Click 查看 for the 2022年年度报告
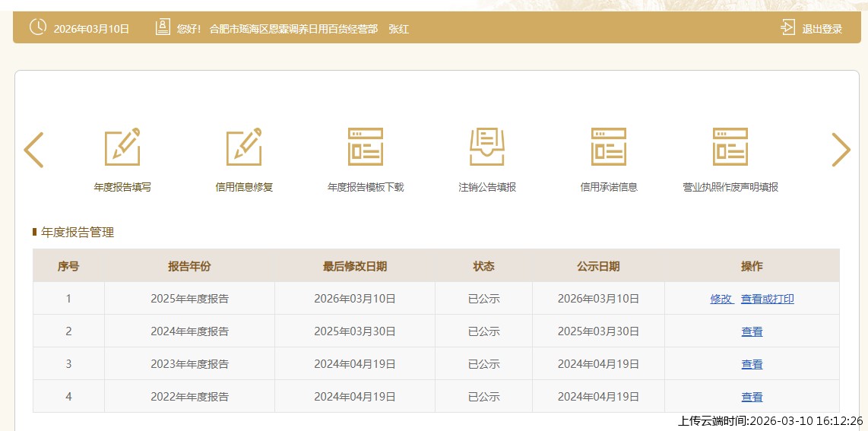This screenshot has width=868, height=431. coord(752,397)
